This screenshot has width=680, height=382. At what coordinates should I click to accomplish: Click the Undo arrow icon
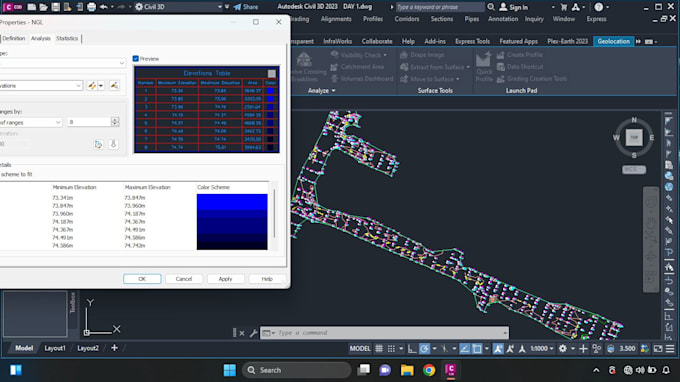coord(104,7)
